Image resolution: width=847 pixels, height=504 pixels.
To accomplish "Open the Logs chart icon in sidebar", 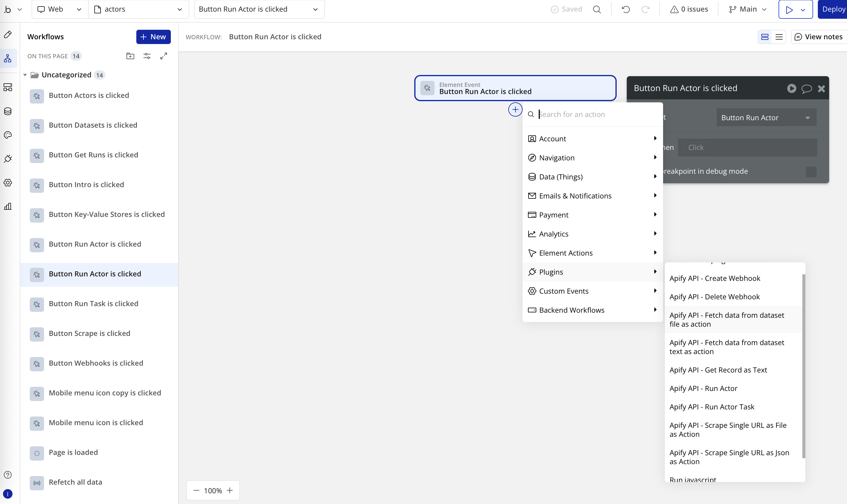I will pyautogui.click(x=8, y=206).
